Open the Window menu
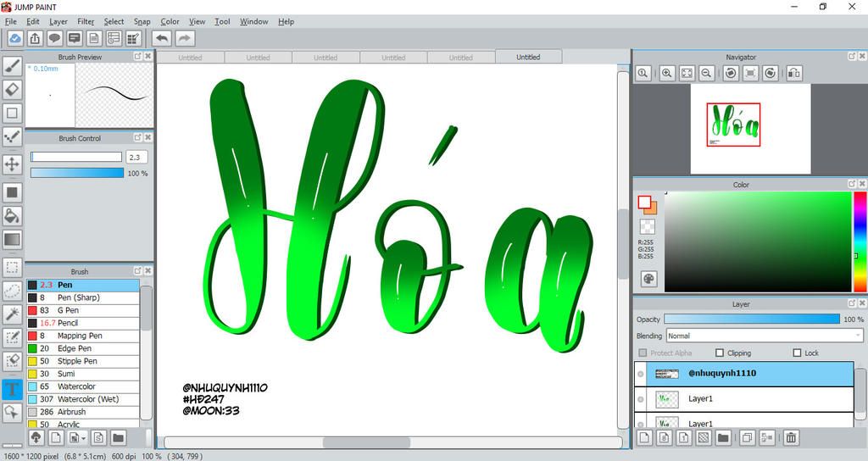The image size is (868, 461). click(253, 21)
